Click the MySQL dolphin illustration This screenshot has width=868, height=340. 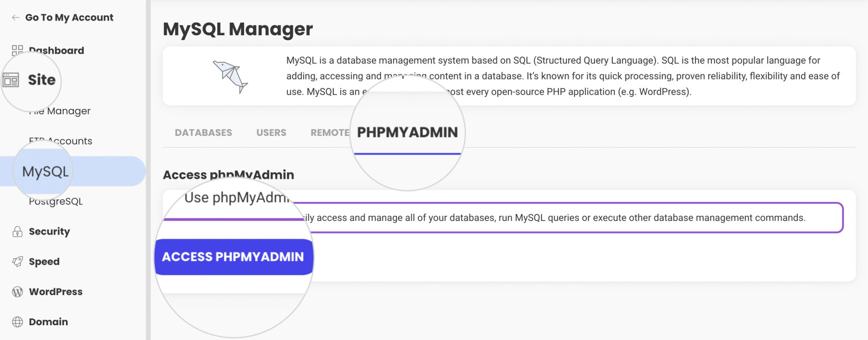(x=230, y=77)
